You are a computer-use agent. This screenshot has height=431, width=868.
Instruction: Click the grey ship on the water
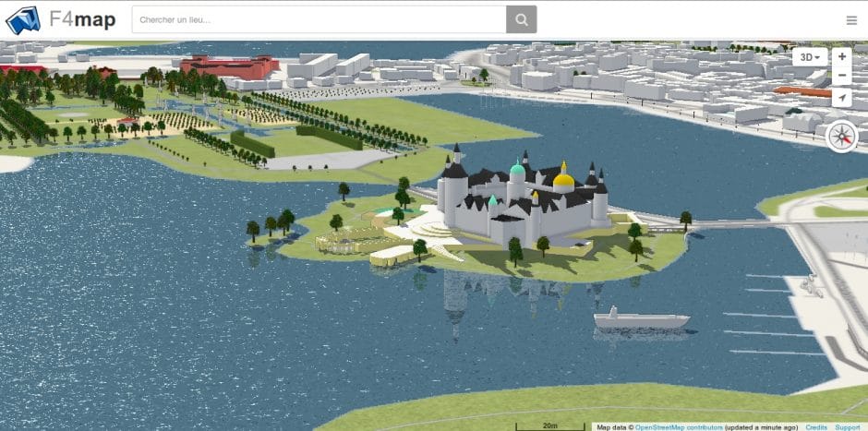click(641, 320)
